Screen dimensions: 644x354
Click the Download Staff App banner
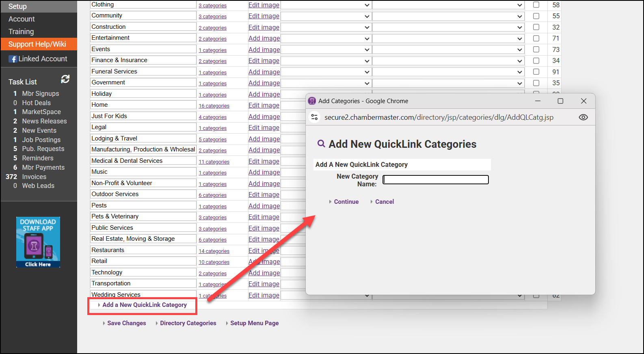(38, 242)
